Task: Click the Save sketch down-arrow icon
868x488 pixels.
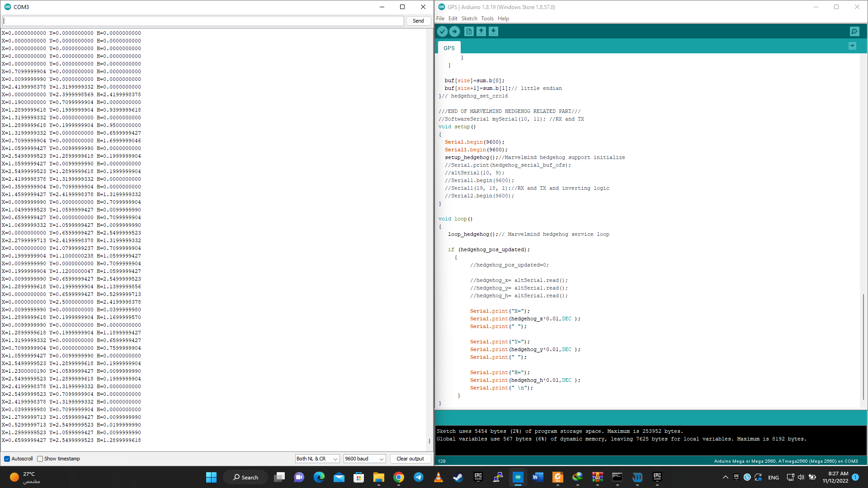Action: tap(493, 31)
